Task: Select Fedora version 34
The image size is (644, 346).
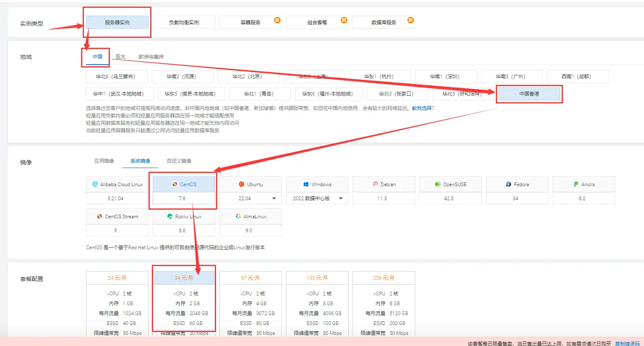Action: (x=517, y=199)
